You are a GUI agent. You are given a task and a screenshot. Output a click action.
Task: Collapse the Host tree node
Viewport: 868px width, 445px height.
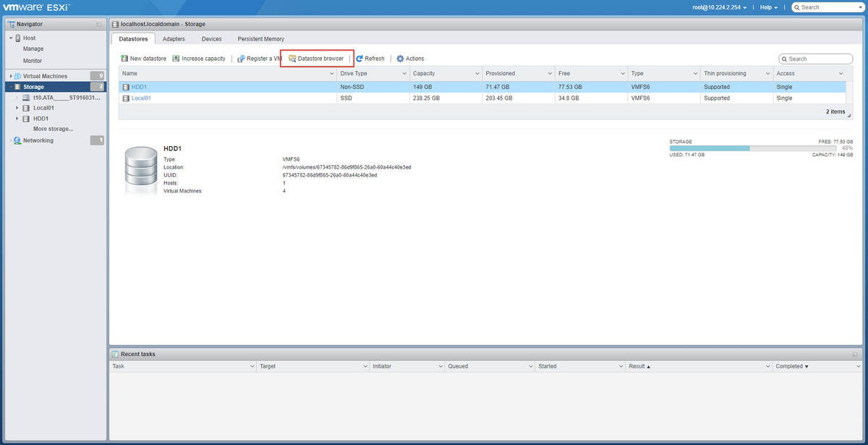tap(10, 38)
